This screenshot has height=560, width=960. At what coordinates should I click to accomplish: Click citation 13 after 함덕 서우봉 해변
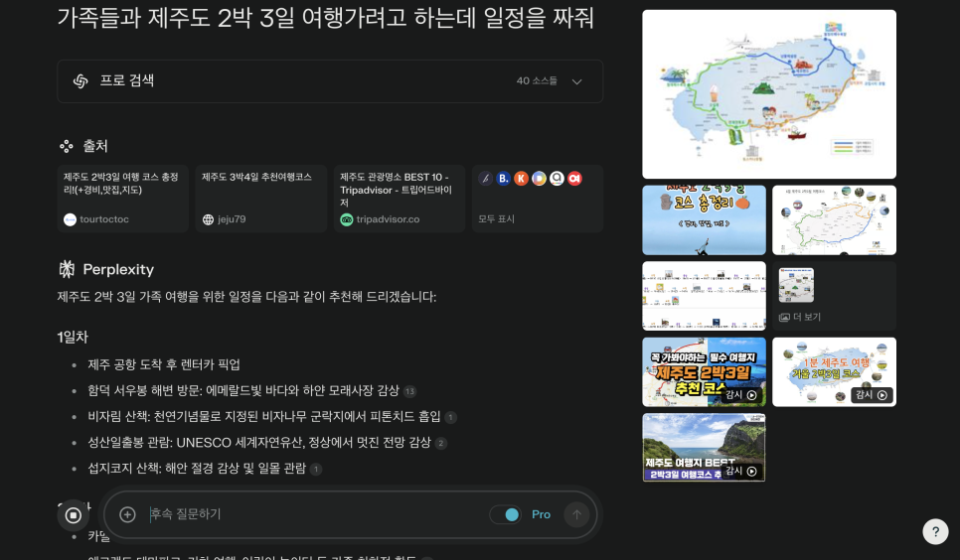pyautogui.click(x=409, y=391)
